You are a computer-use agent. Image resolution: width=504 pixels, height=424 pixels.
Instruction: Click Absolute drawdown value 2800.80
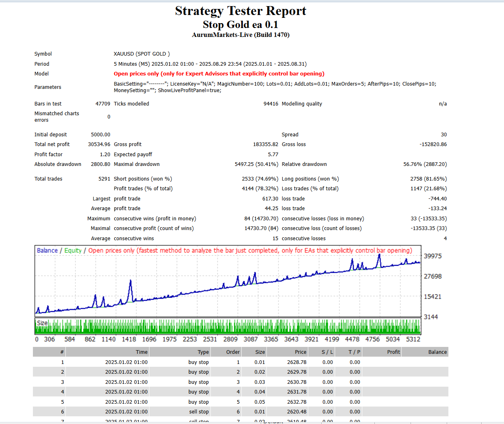[101, 164]
